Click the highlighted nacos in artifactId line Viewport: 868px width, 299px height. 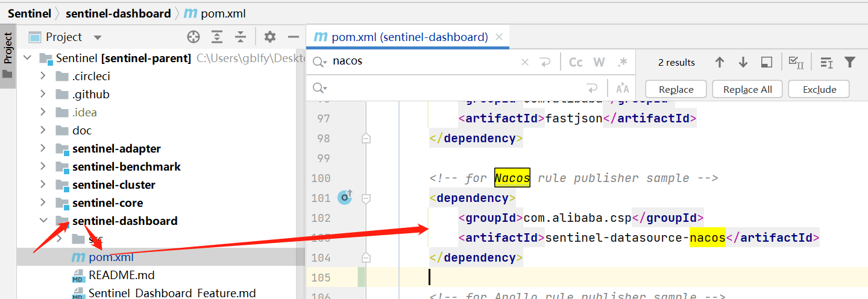707,238
